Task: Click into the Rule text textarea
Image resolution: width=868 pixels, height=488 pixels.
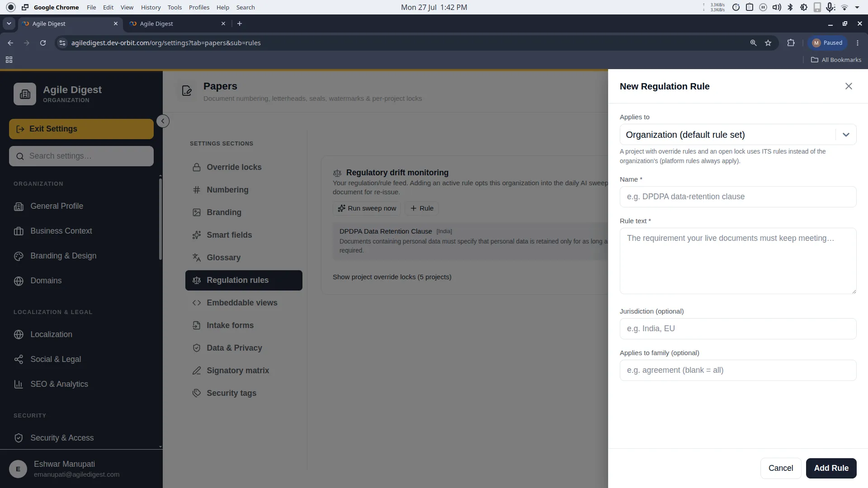Action: (x=738, y=261)
